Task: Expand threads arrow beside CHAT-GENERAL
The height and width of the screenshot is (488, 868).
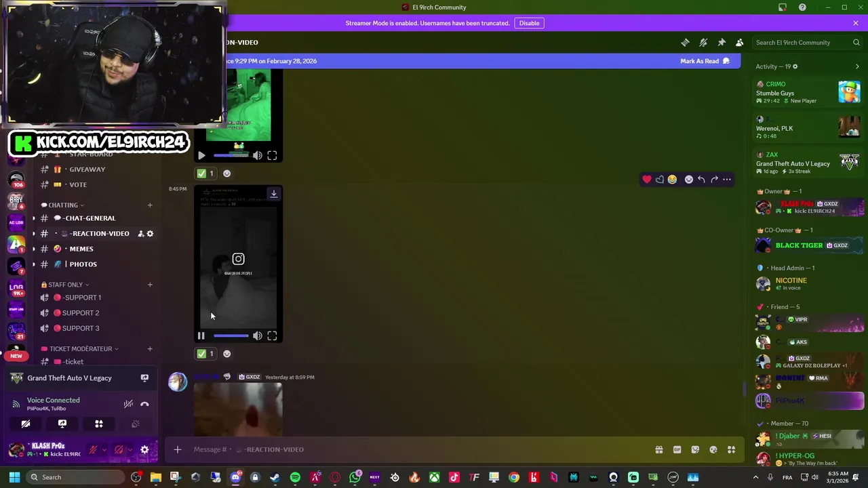Action: pyautogui.click(x=34, y=218)
